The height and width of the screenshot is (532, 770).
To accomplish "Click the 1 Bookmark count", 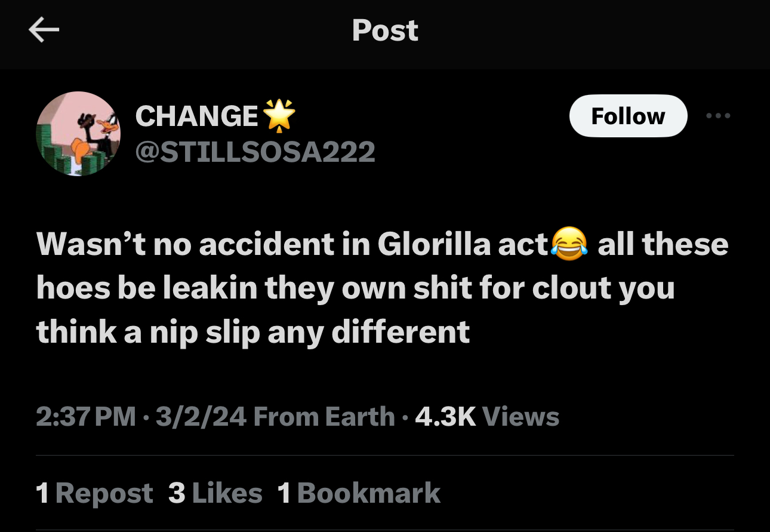I will tap(358, 493).
